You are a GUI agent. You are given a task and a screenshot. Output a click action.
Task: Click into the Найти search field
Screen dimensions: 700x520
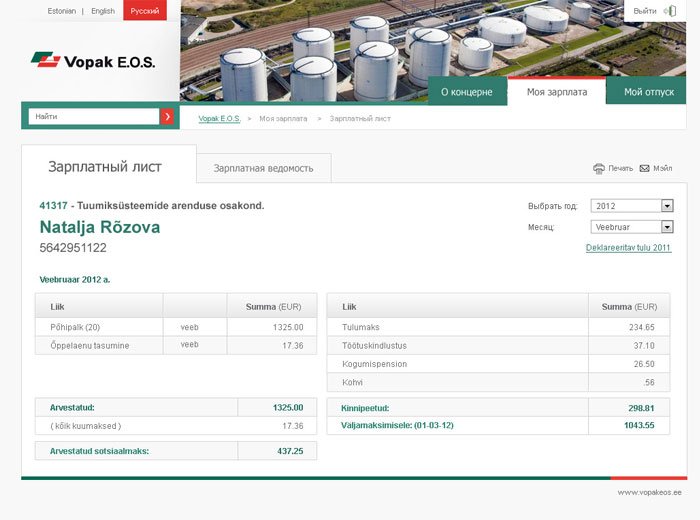93,117
